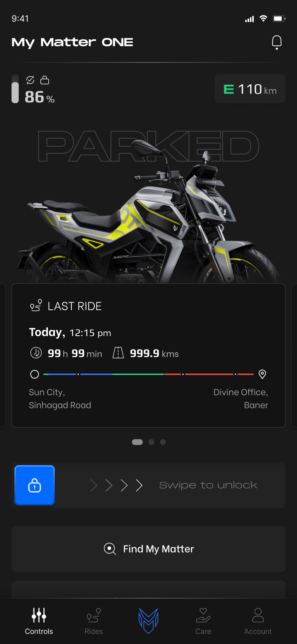Screen dimensions: 297x644
Task: Select the second carousel page dot
Action: [151, 442]
